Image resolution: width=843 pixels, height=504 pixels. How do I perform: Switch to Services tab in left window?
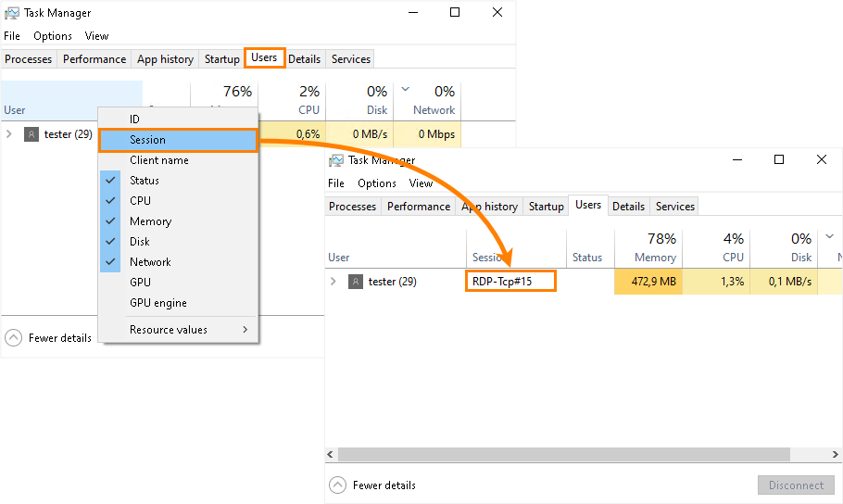[350, 59]
